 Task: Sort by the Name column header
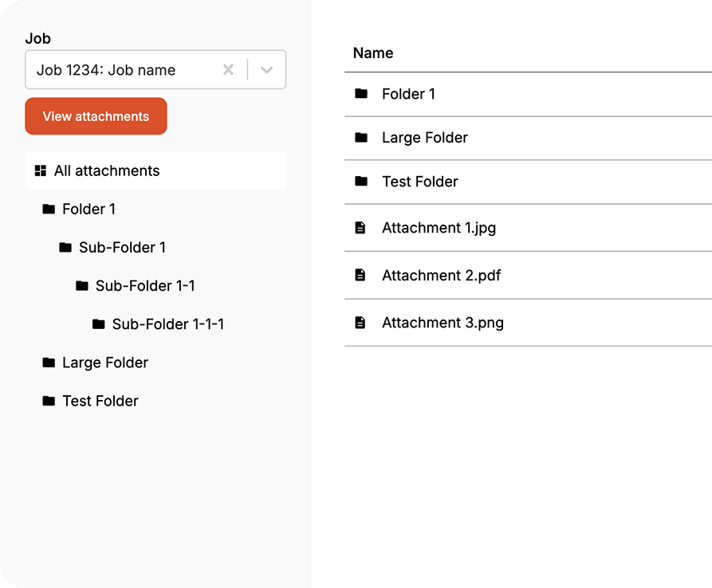tap(373, 53)
